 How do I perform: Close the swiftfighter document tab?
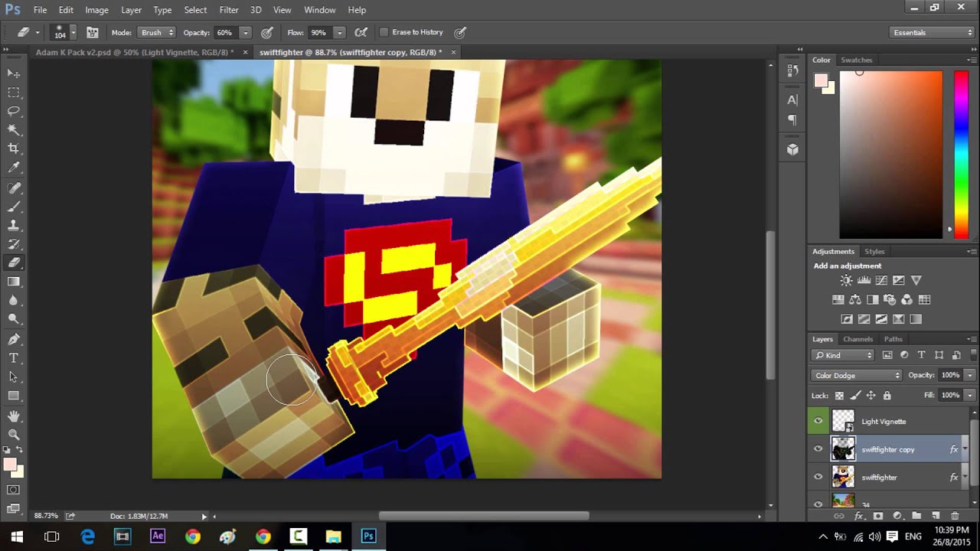(453, 52)
